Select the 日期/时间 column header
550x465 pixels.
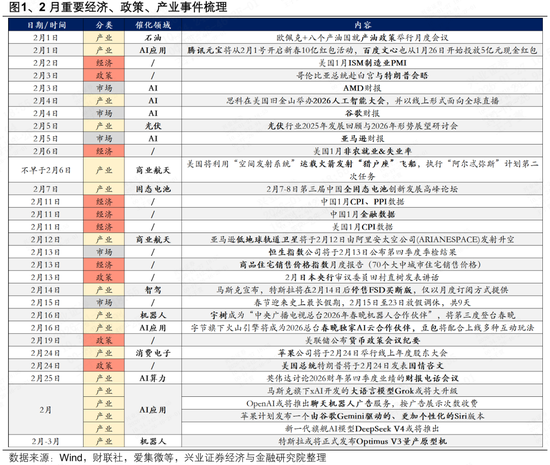[46, 25]
